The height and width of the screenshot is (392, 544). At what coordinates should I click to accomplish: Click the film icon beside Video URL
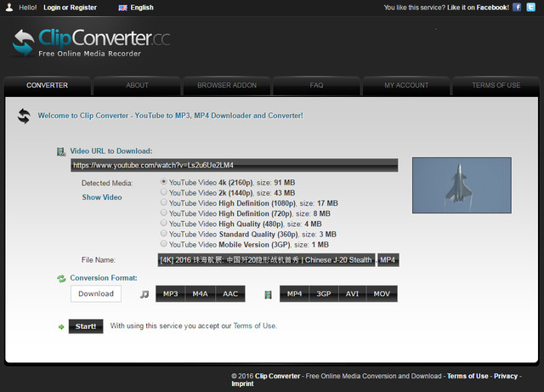point(61,151)
